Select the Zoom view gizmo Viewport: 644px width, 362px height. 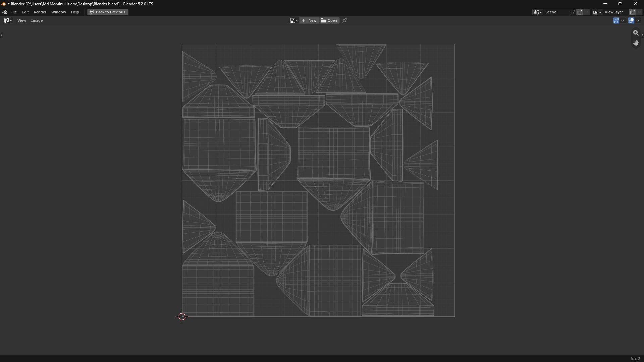[x=636, y=33]
